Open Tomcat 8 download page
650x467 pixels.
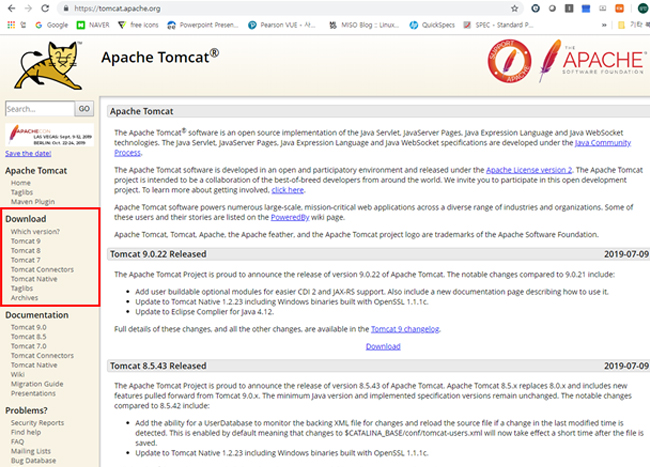(26, 251)
